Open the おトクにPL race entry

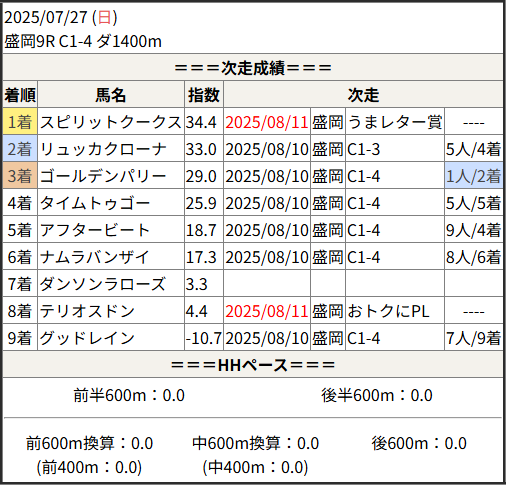(x=388, y=311)
